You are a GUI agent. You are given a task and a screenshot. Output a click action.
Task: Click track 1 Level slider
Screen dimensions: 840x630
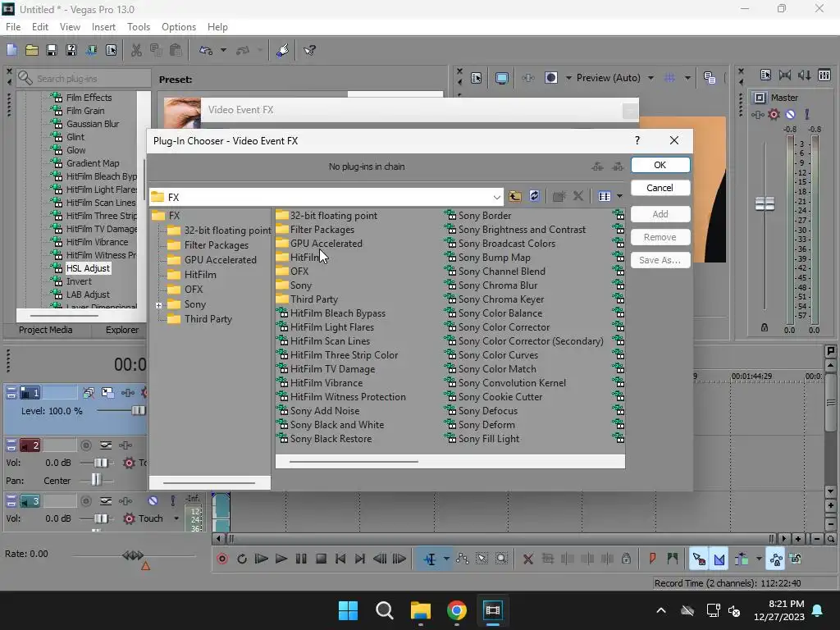point(138,411)
